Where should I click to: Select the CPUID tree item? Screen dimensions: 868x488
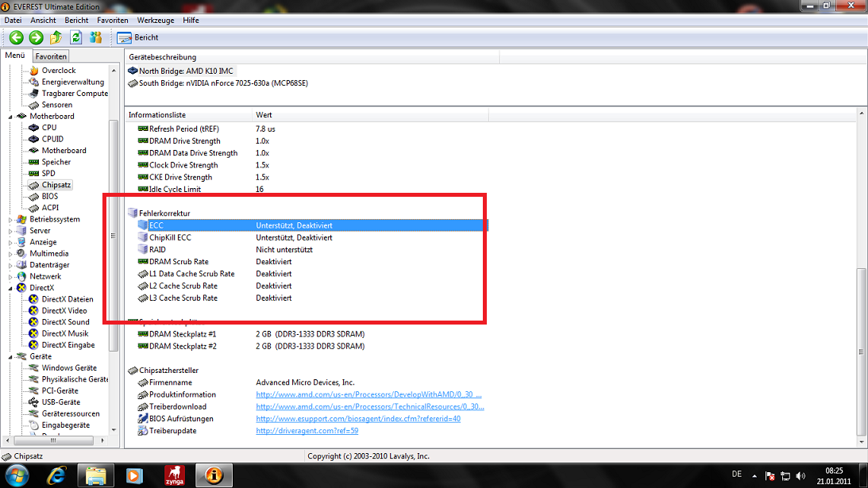pyautogui.click(x=52, y=139)
